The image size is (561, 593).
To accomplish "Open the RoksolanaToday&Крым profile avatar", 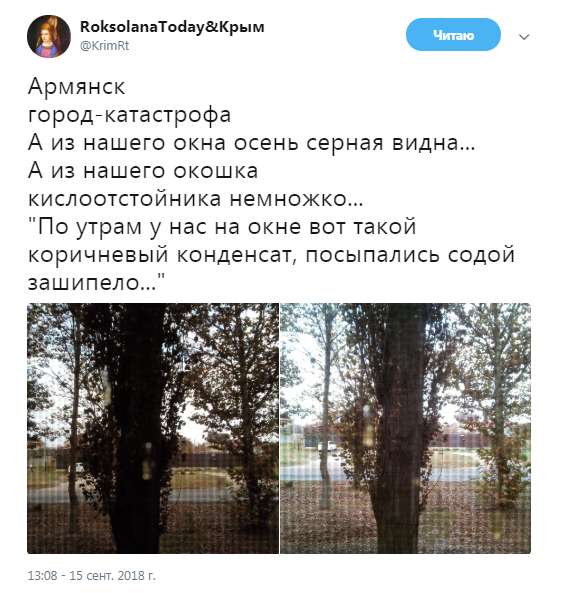I will [49, 36].
